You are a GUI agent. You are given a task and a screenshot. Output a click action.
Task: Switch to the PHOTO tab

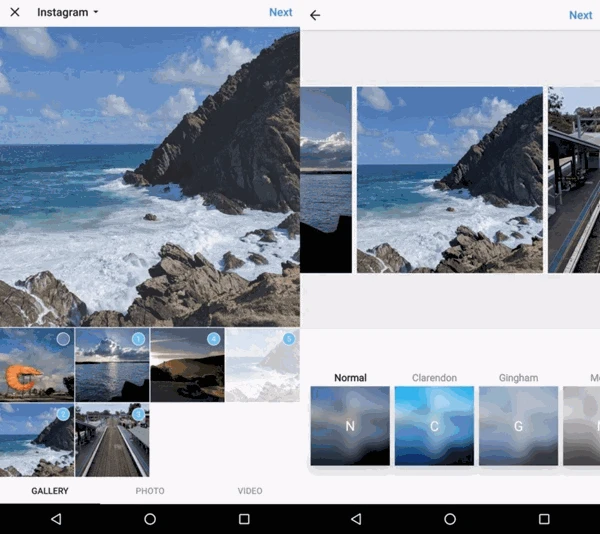pos(150,491)
